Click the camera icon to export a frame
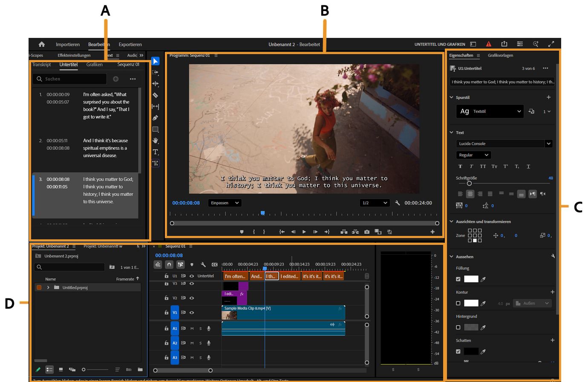 point(367,232)
